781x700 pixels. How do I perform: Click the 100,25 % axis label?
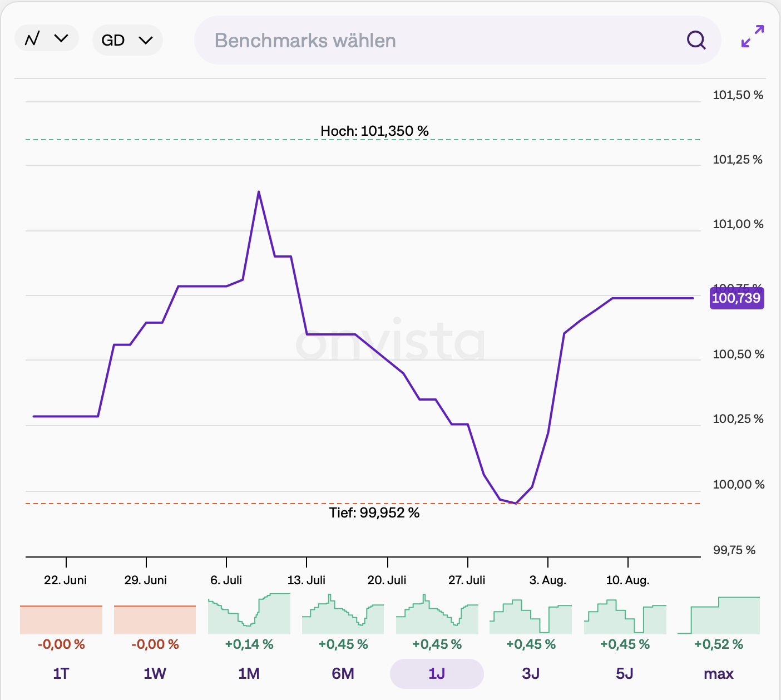click(x=738, y=419)
